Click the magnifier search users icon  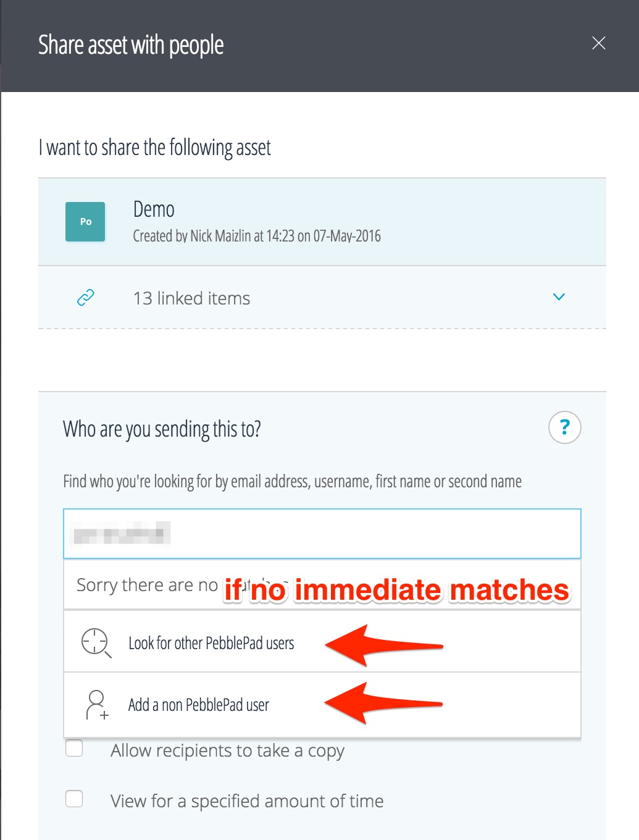pos(96,642)
